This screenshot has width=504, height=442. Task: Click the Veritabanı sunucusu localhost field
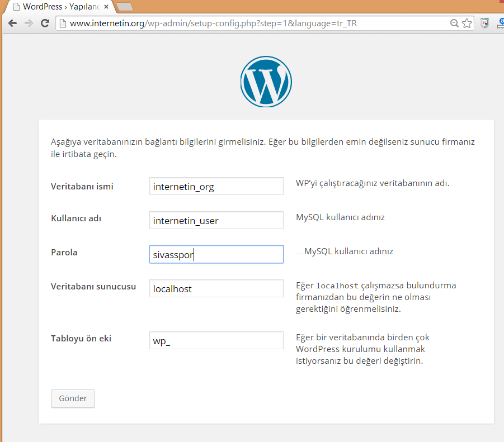point(216,288)
